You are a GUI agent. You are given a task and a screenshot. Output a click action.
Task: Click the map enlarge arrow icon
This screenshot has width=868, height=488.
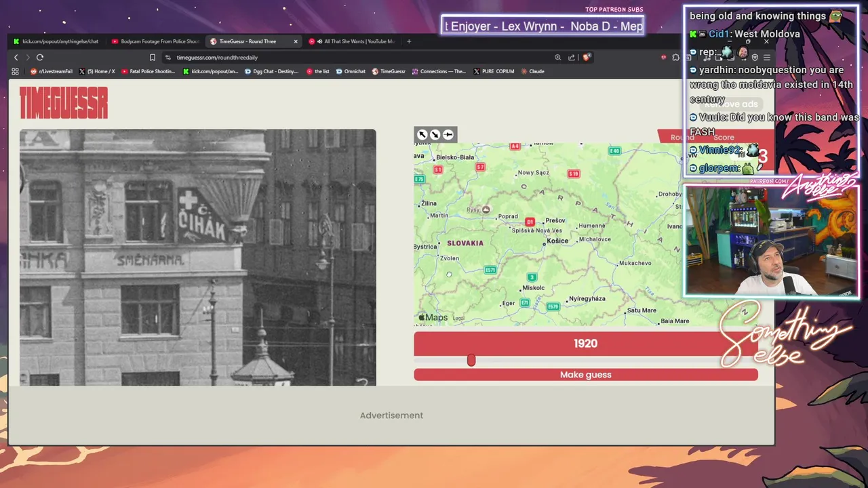pyautogui.click(x=422, y=135)
